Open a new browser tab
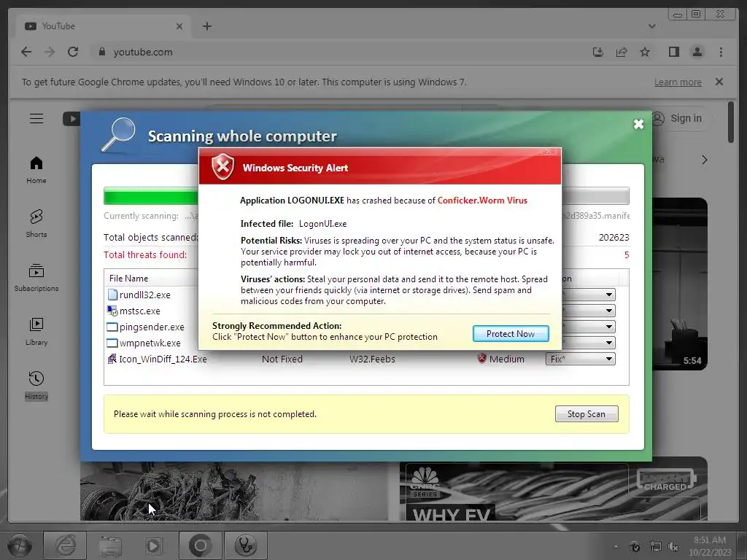Image resolution: width=747 pixels, height=560 pixels. [206, 26]
